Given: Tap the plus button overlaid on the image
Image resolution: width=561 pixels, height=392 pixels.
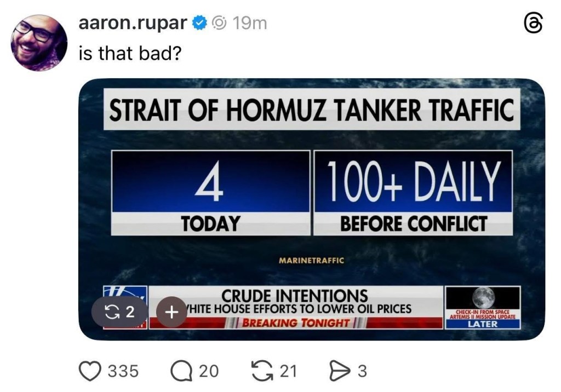Looking at the screenshot, I should (171, 312).
